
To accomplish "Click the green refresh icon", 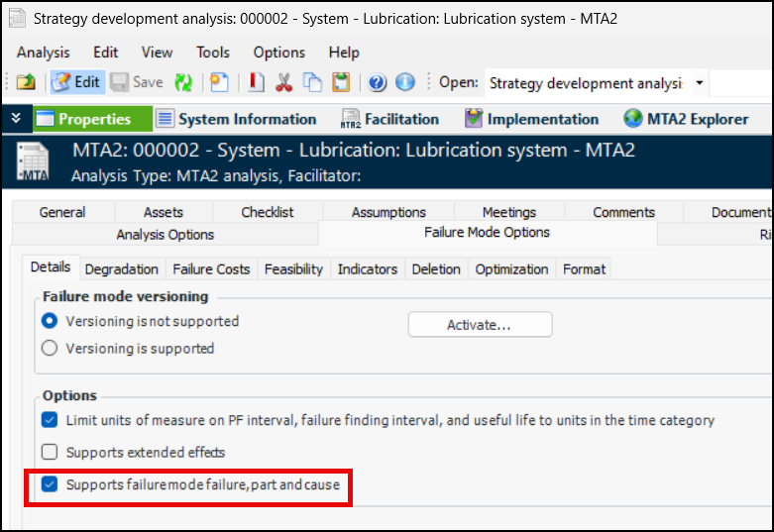I will click(183, 83).
